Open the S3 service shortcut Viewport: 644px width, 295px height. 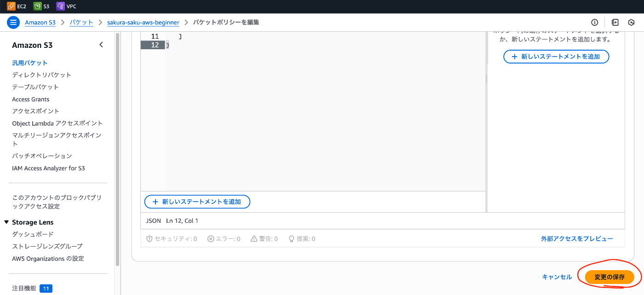(x=41, y=6)
